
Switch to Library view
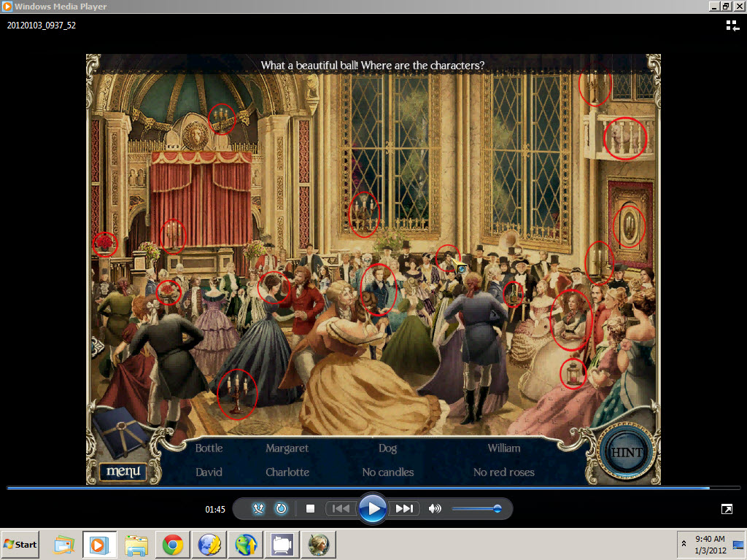732,26
